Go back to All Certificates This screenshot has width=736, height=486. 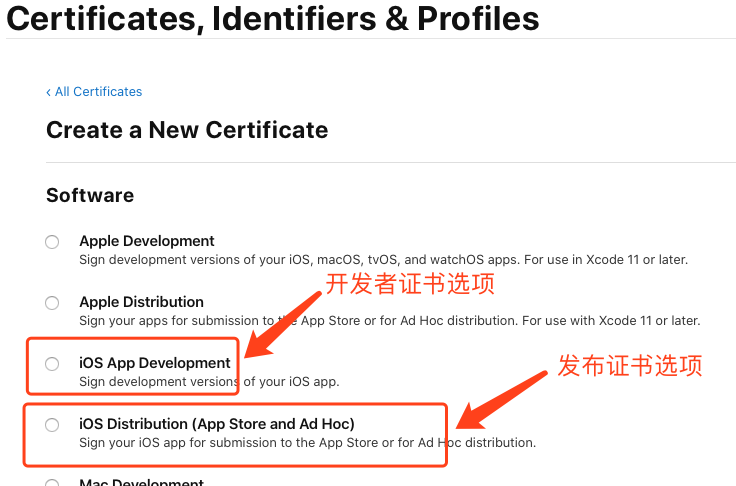[94, 92]
